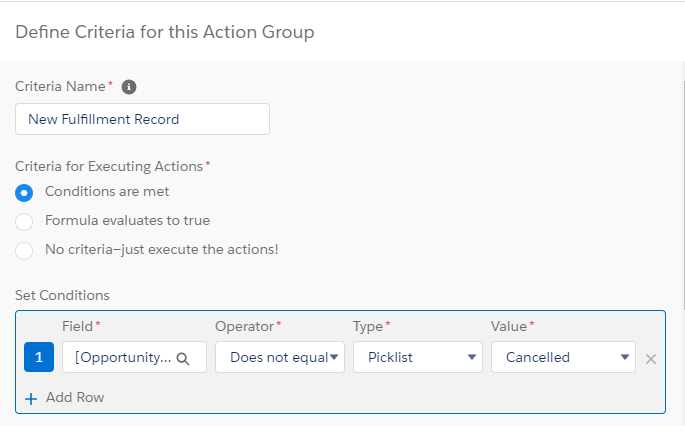Viewport: 685px width, 432px height.
Task: Remove condition row with the X icon
Action: point(651,358)
